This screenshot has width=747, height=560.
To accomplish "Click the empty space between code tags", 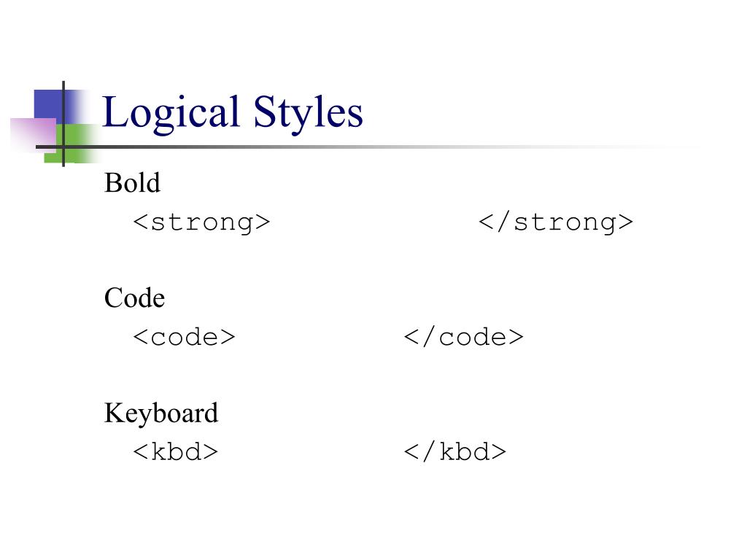I will pos(320,337).
